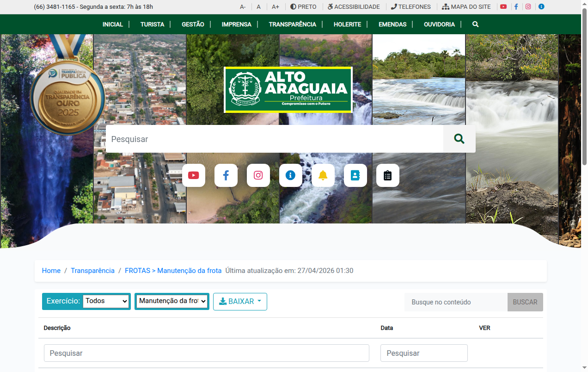Open black clipboard tile
The height and width of the screenshot is (372, 588).
[388, 175]
